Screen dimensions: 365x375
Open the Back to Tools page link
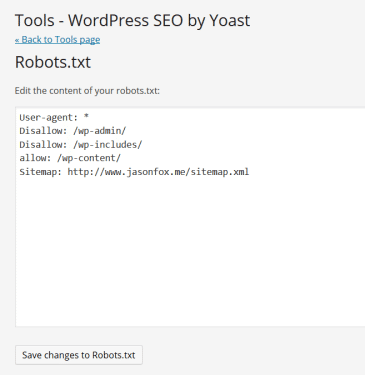(x=57, y=40)
